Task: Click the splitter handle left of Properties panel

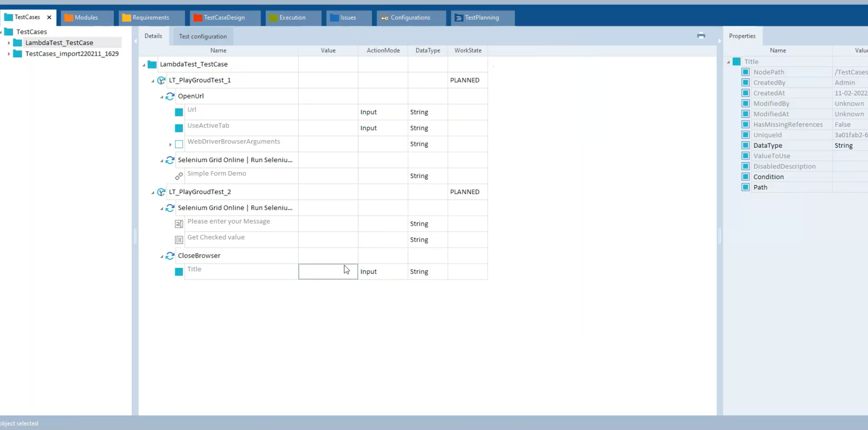Action: point(719,236)
